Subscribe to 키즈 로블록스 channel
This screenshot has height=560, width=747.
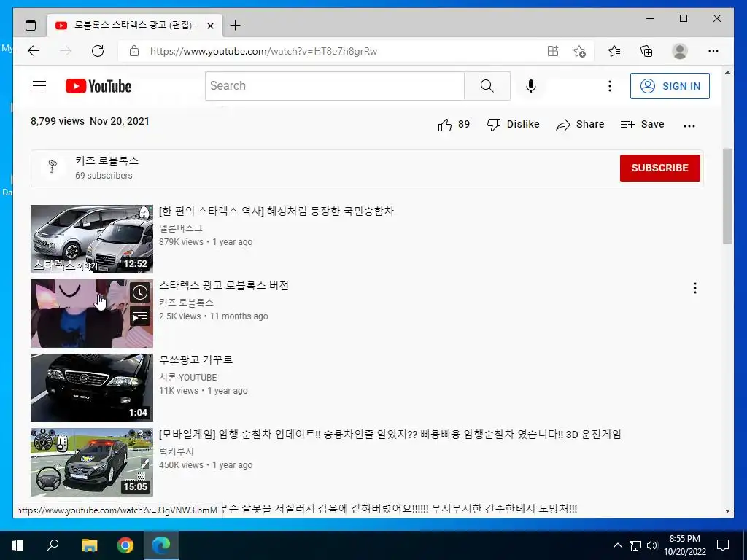tap(659, 168)
